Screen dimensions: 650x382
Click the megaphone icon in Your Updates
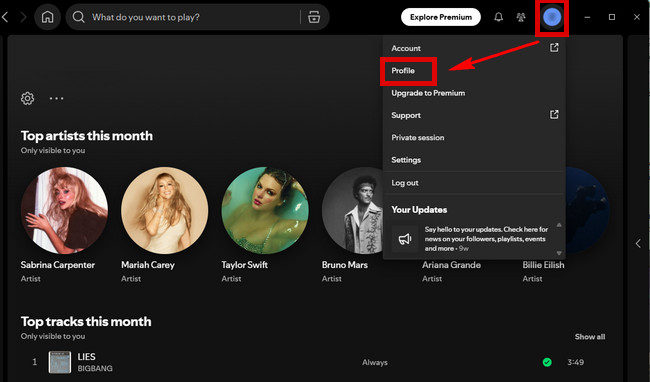point(405,239)
